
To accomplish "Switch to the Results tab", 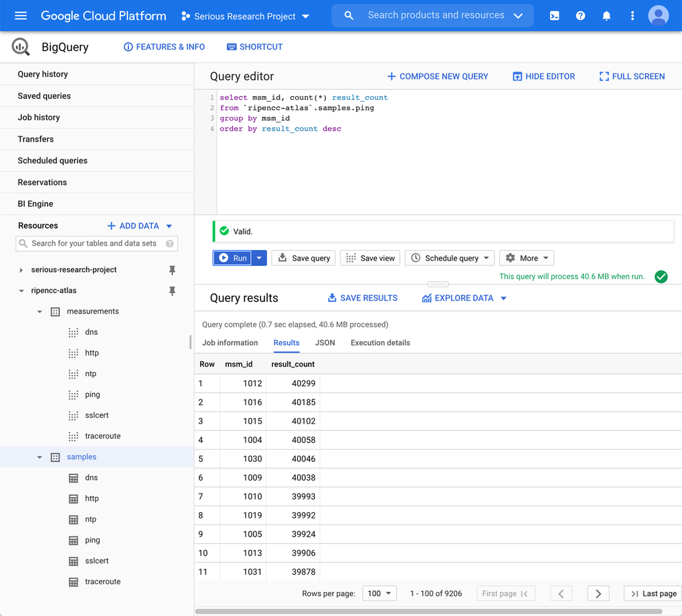I will [286, 343].
